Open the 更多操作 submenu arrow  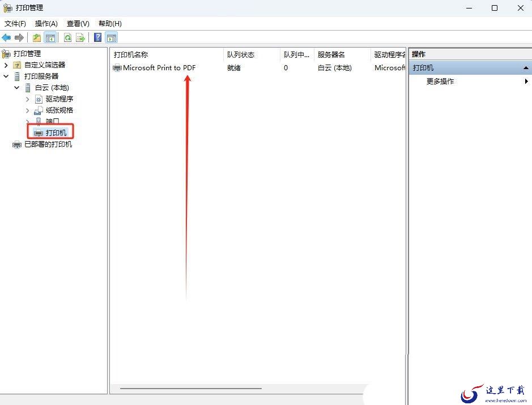[526, 81]
